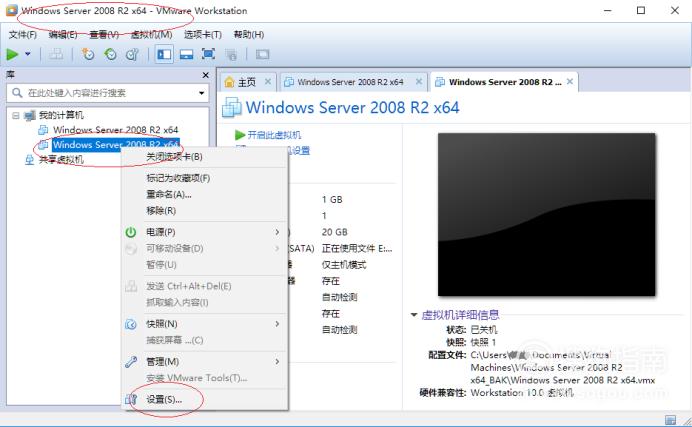Choose 设置(S)... from context menu
The image size is (692, 427).
(x=205, y=400)
